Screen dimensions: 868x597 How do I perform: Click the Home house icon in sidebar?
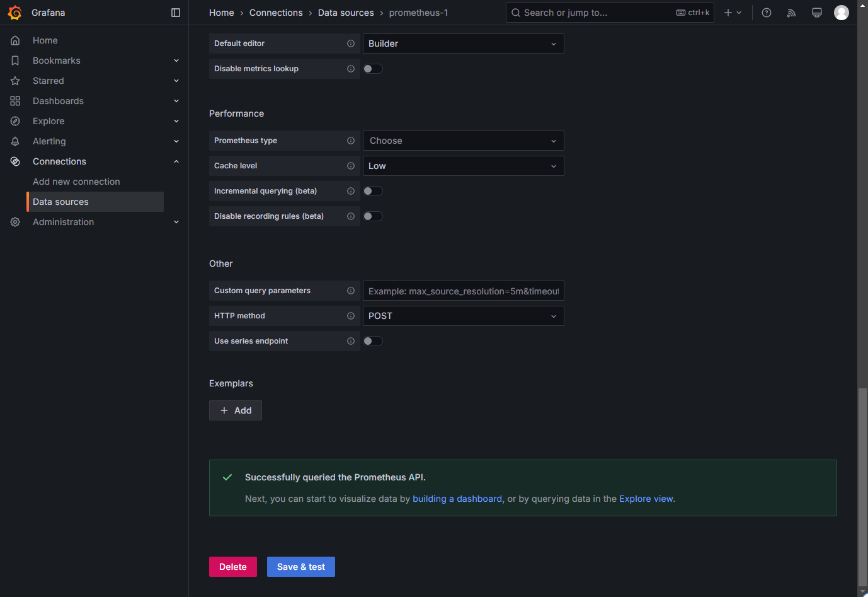tap(15, 40)
